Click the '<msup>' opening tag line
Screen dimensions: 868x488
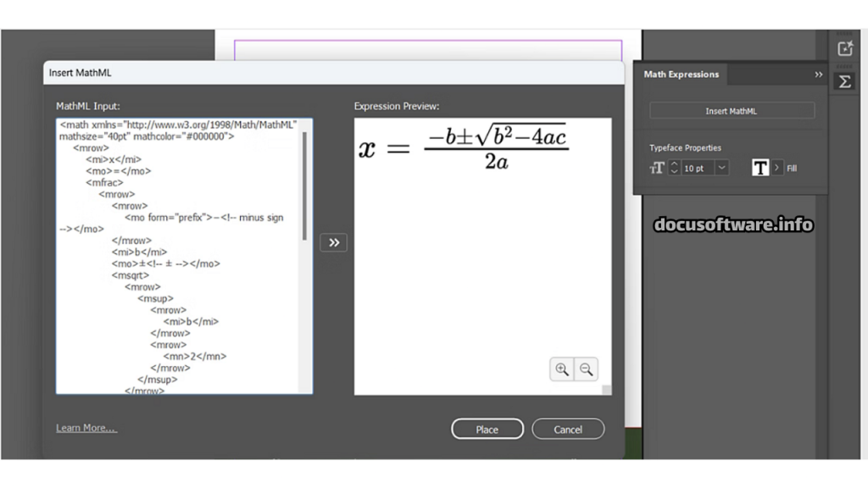156,298
